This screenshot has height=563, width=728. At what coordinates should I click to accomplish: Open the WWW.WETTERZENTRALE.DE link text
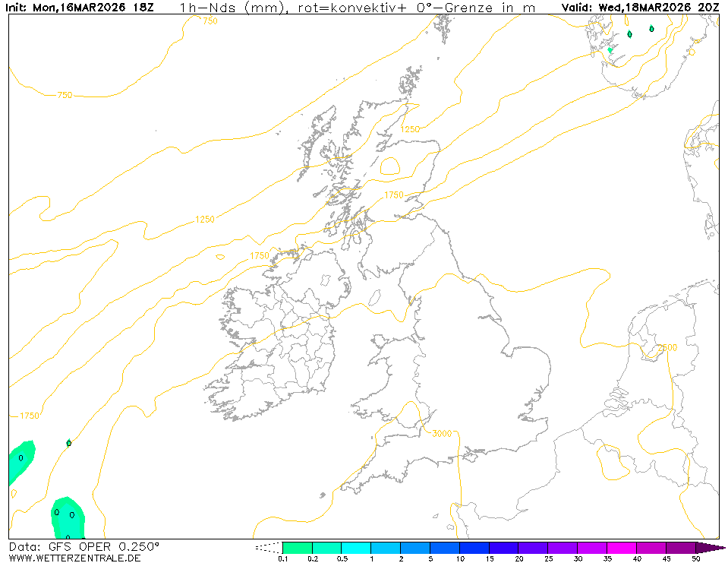pyautogui.click(x=74, y=558)
